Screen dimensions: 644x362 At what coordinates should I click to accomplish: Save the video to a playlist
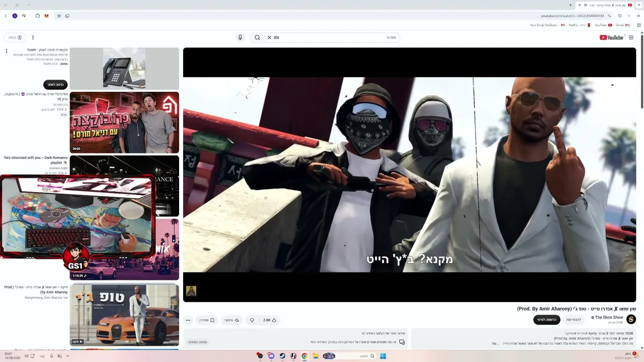click(207, 320)
